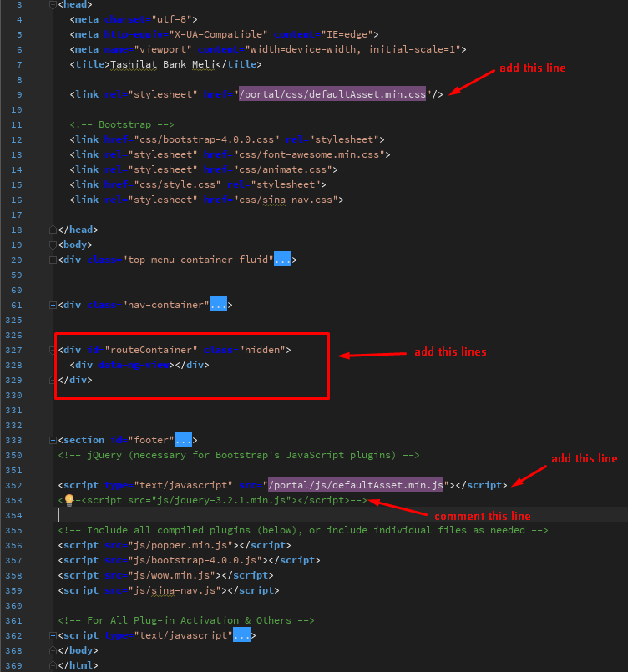This screenshot has width=628, height=672.
Task: Open the folded ellipsis after section footer
Action: (183, 440)
